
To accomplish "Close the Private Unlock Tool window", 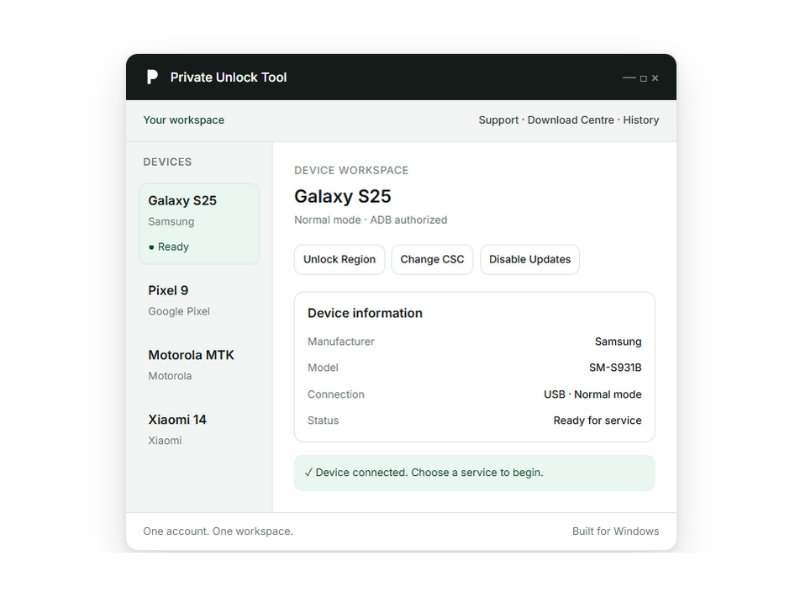I will (655, 78).
